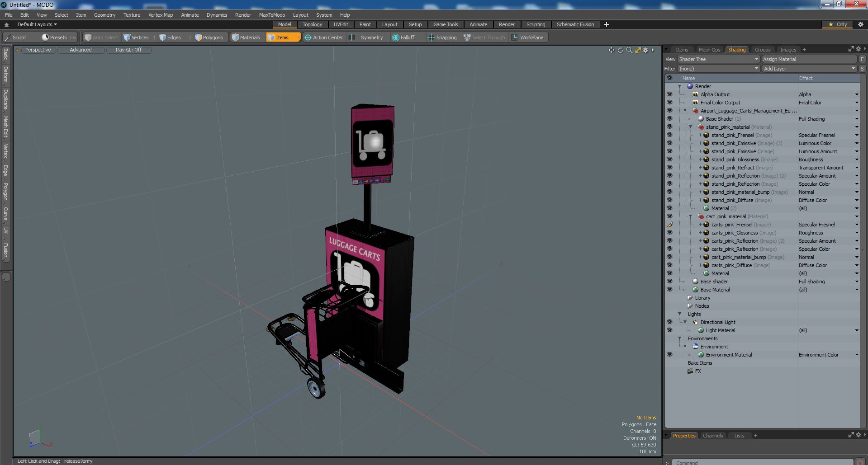Toggle visibility of stand_pink_material

(x=669, y=127)
